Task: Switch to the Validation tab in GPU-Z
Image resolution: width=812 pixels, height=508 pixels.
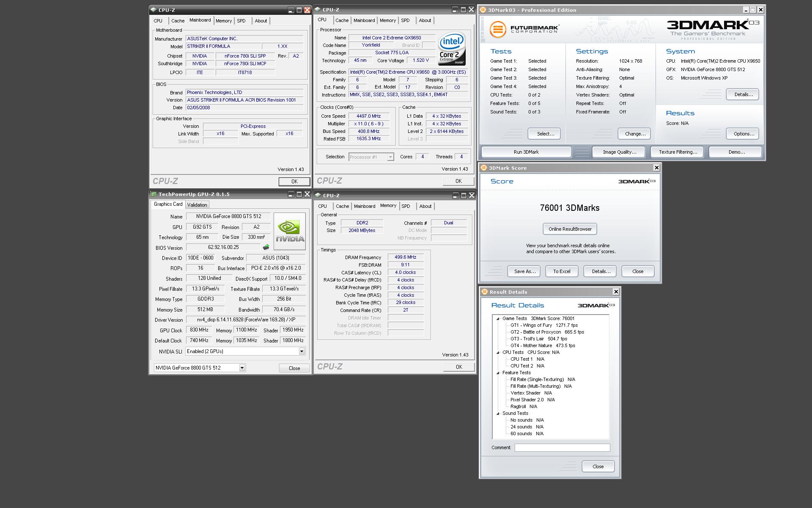Action: [x=197, y=205]
